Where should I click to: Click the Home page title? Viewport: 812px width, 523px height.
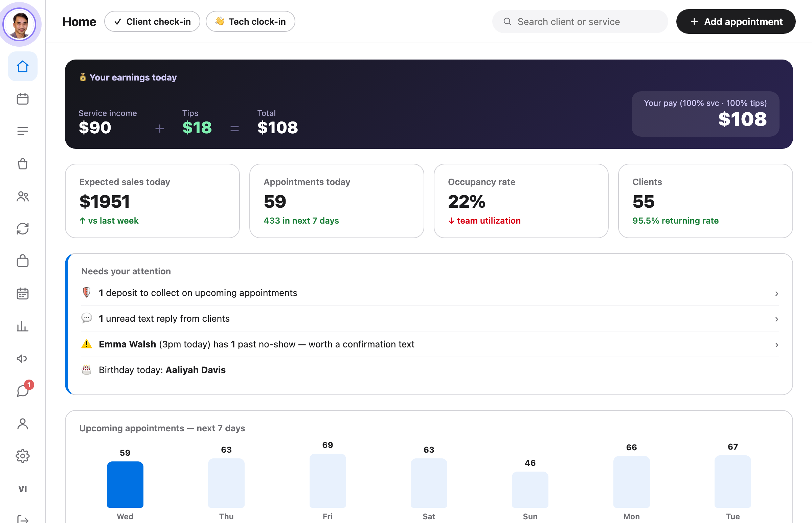80,22
